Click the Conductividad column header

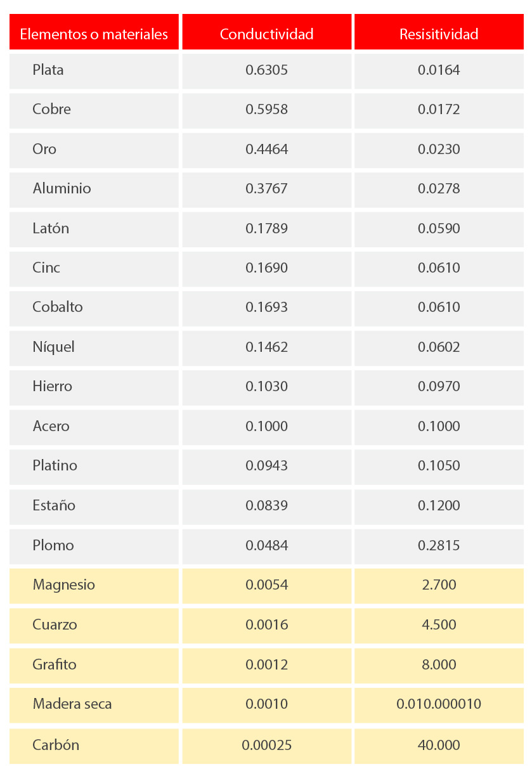point(266,32)
